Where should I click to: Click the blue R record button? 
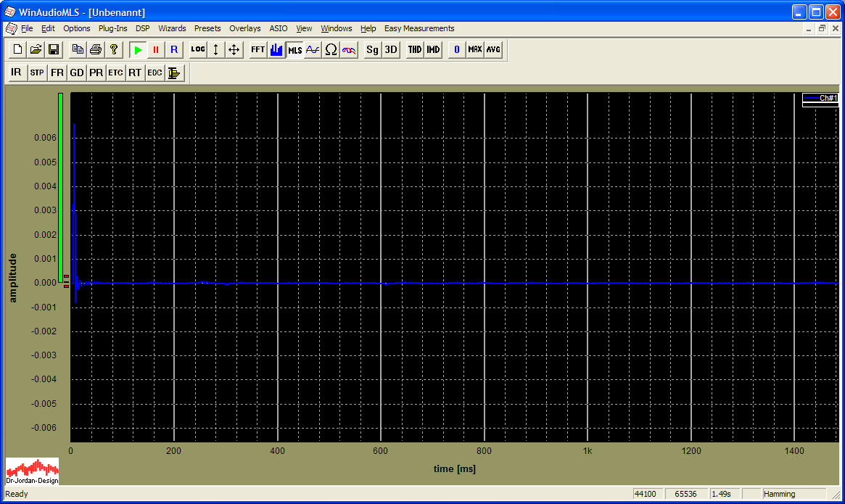[173, 50]
